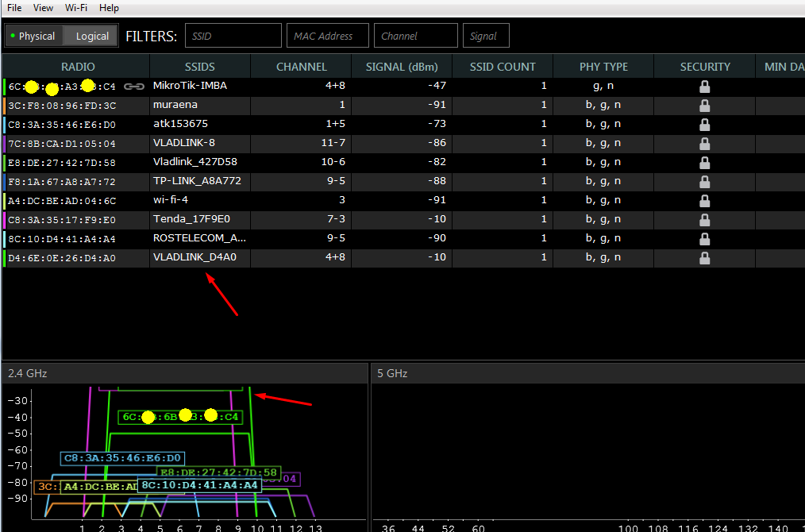This screenshot has height=532, width=805.
Task: Select radio 7C:8B:CA:D1:05:04 in table
Action: point(62,145)
